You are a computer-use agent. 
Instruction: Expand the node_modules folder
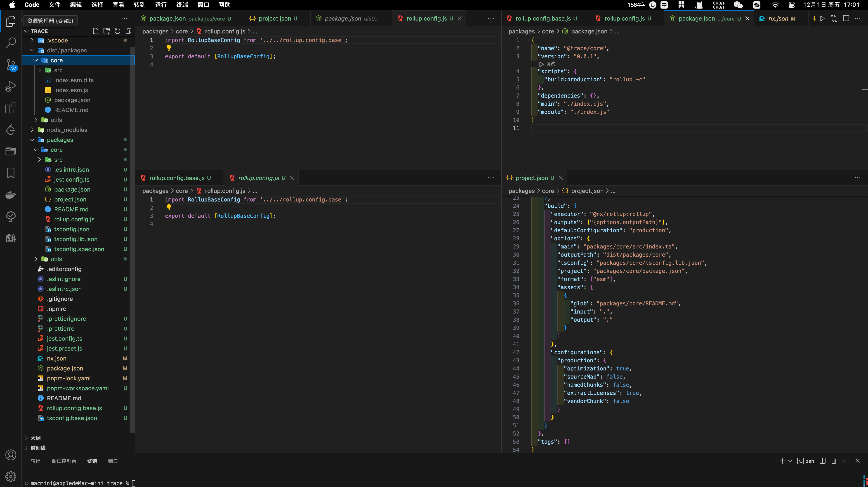tap(67, 130)
